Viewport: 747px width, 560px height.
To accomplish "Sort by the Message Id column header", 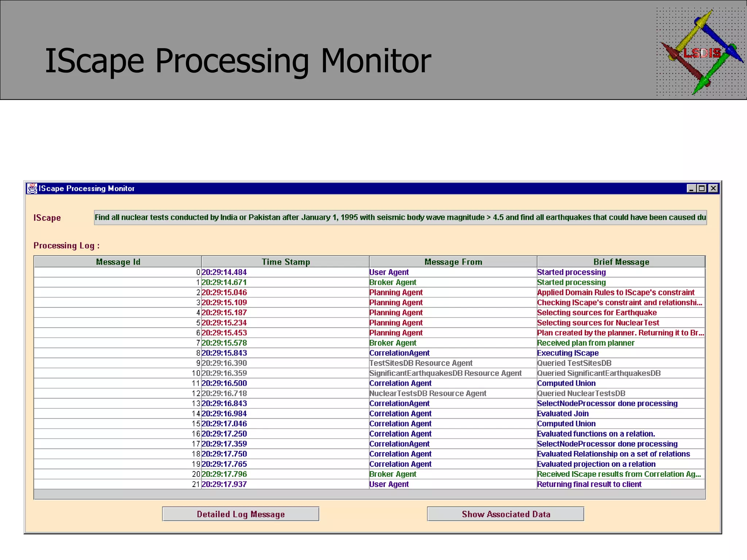I will pos(118,262).
